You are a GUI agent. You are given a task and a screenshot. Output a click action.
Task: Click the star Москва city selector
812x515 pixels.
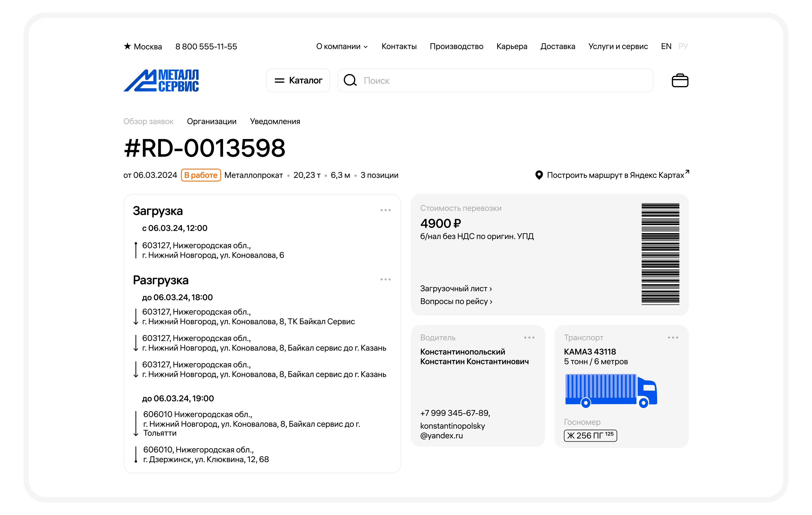(143, 46)
